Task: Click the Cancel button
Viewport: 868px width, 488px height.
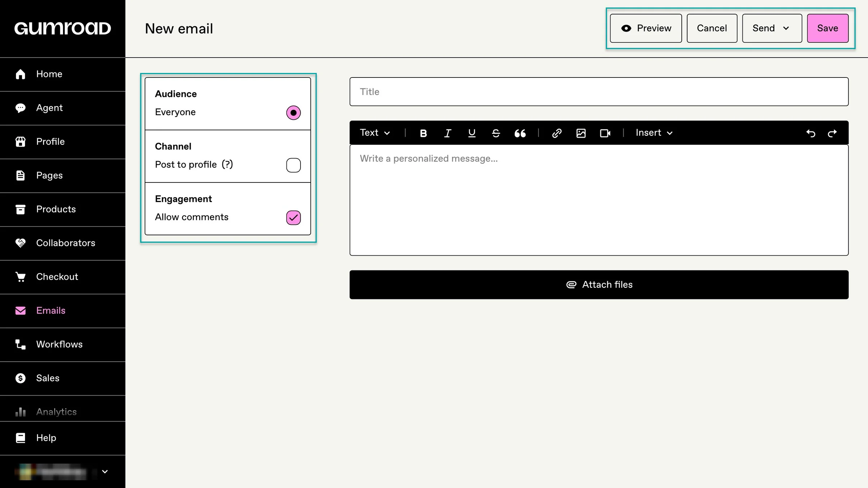Action: 712,28
